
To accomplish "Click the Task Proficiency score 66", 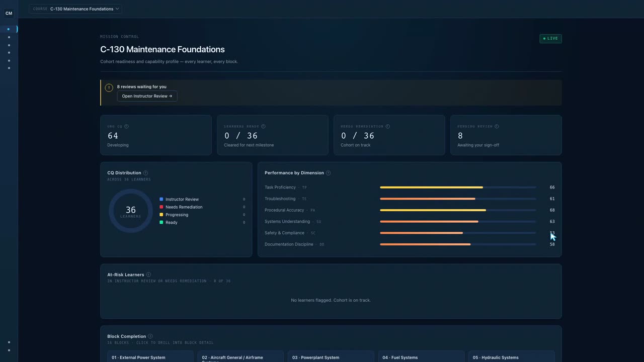I will (x=552, y=187).
